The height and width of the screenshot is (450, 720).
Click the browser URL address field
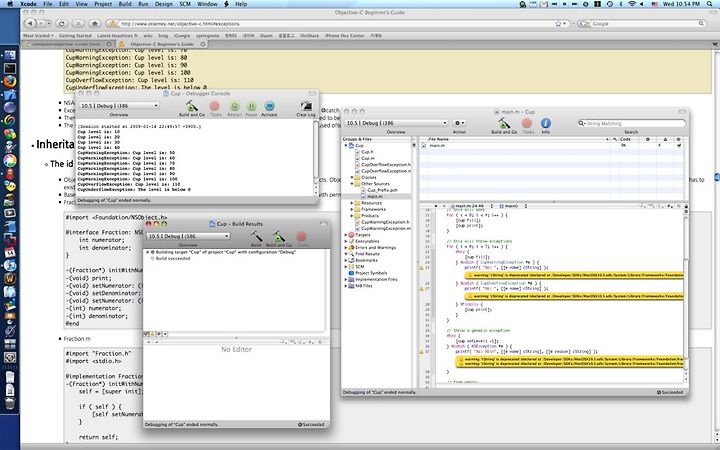(335, 23)
